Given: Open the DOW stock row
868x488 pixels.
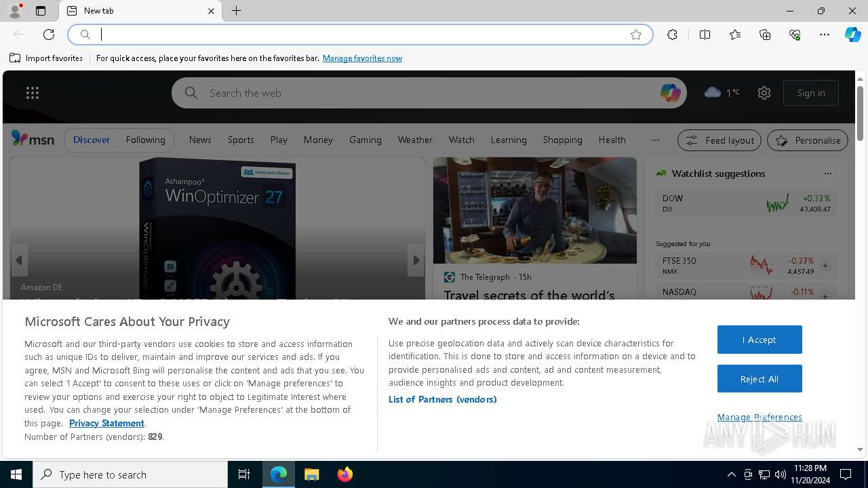Looking at the screenshot, I should click(746, 203).
